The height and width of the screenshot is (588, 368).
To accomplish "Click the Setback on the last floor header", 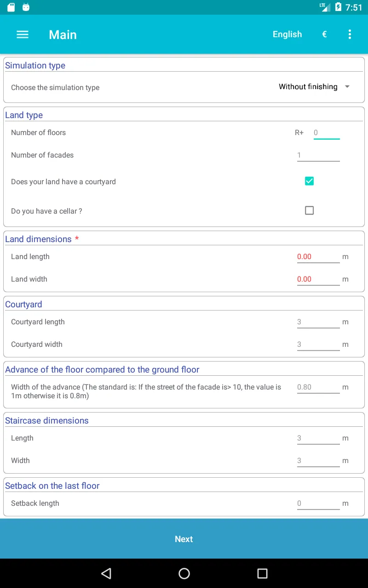I will [x=52, y=486].
